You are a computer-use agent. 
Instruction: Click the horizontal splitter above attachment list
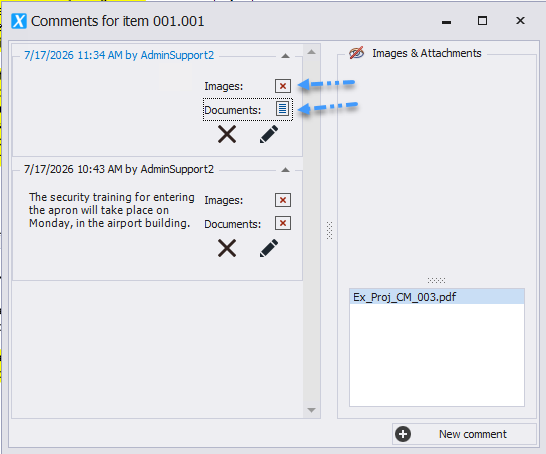[x=436, y=280]
